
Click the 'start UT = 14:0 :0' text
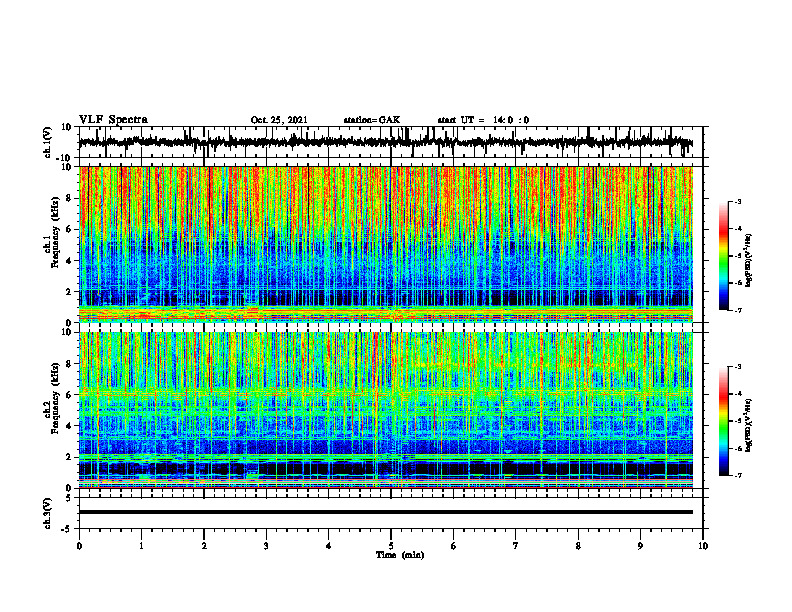click(483, 120)
